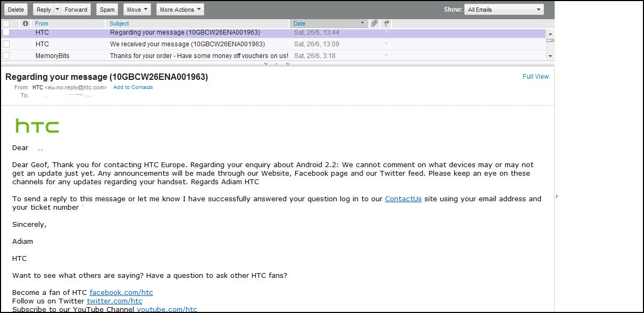Check the box for 'We received your message' email
Image resolution: width=644 pixels, height=313 pixels.
(6, 44)
